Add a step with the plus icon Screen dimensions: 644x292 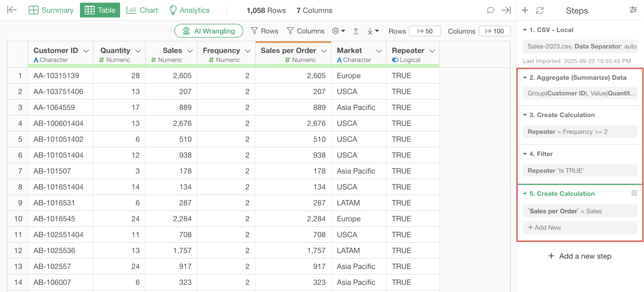(525, 10)
